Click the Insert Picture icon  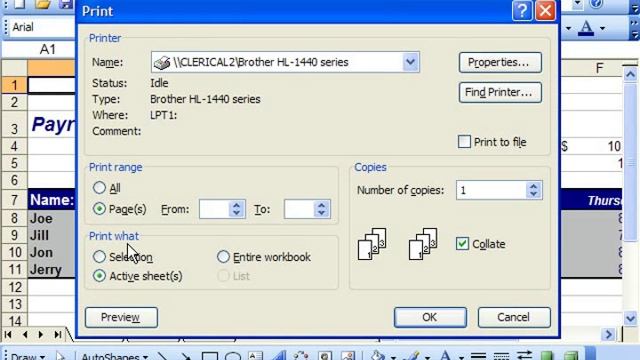point(348,356)
